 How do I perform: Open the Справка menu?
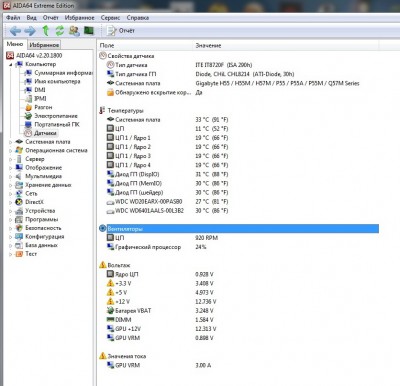tap(138, 18)
